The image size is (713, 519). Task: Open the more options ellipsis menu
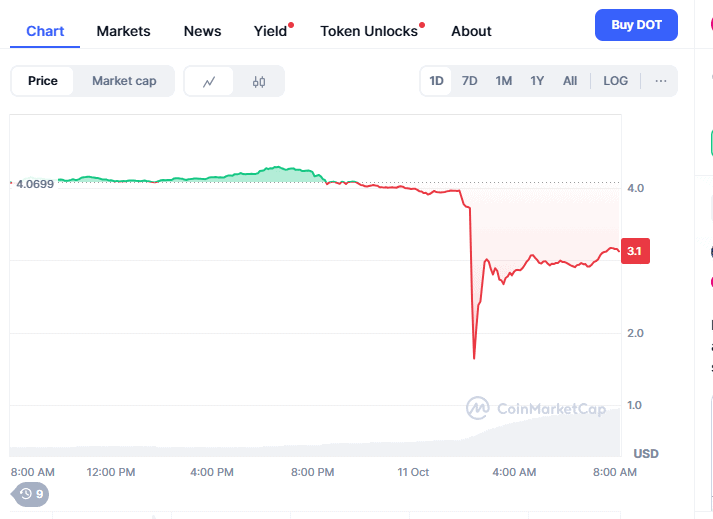661,81
